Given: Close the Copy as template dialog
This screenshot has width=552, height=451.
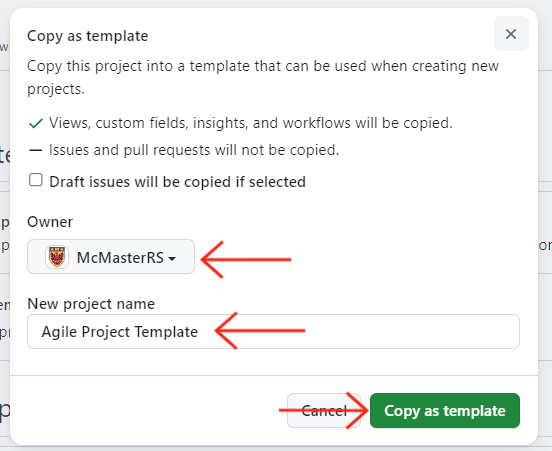Looking at the screenshot, I should tap(511, 34).
